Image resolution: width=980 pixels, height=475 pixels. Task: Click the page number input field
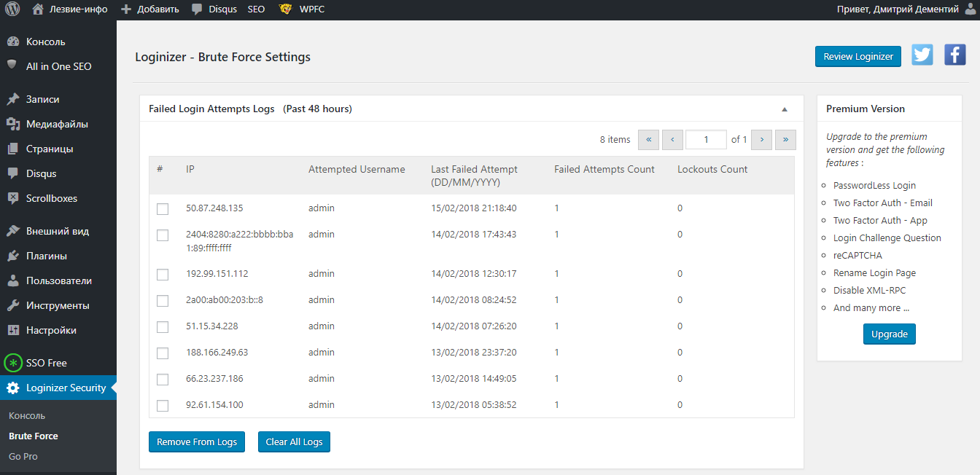[706, 139]
